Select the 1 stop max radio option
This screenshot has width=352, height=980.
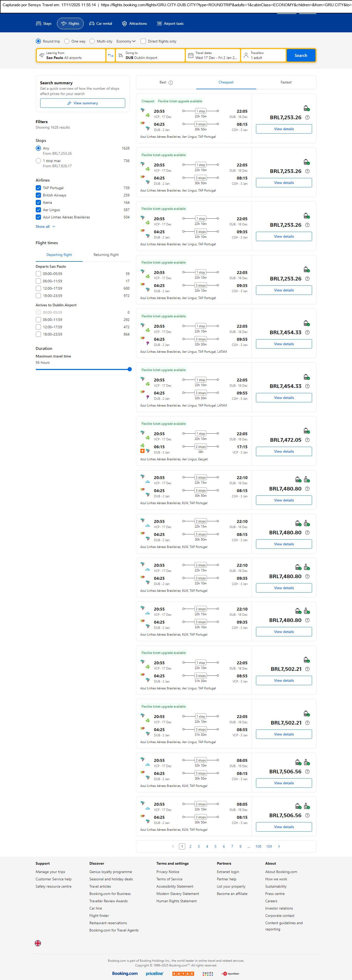38,161
